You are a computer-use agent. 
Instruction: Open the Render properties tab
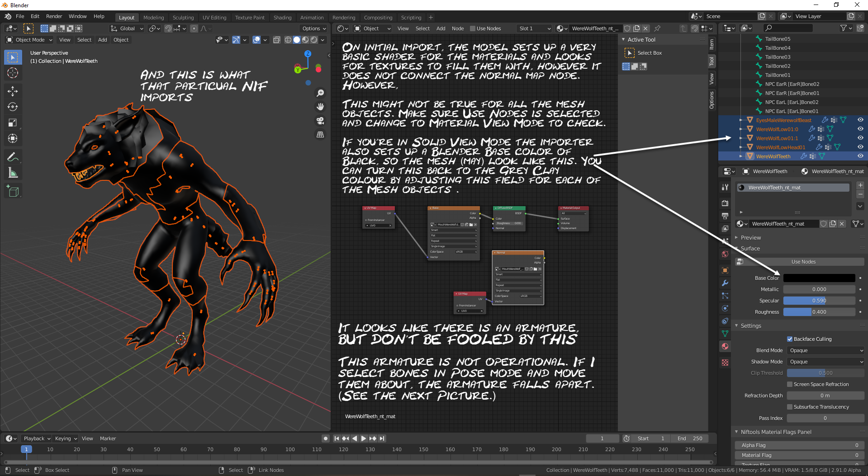(725, 203)
